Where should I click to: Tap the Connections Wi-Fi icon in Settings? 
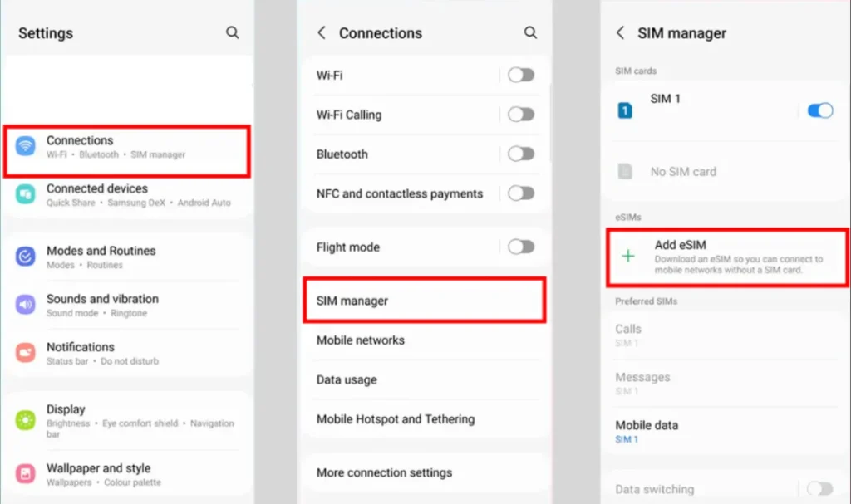point(26,146)
